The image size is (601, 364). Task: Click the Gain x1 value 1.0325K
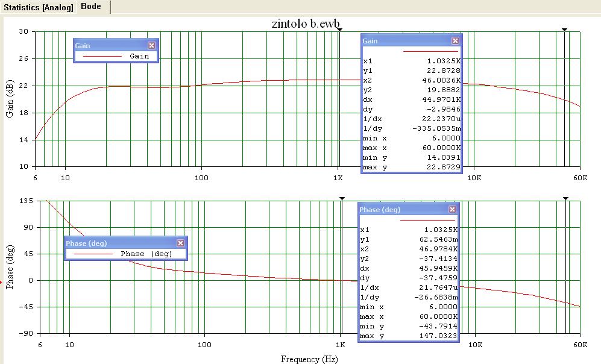pyautogui.click(x=444, y=61)
